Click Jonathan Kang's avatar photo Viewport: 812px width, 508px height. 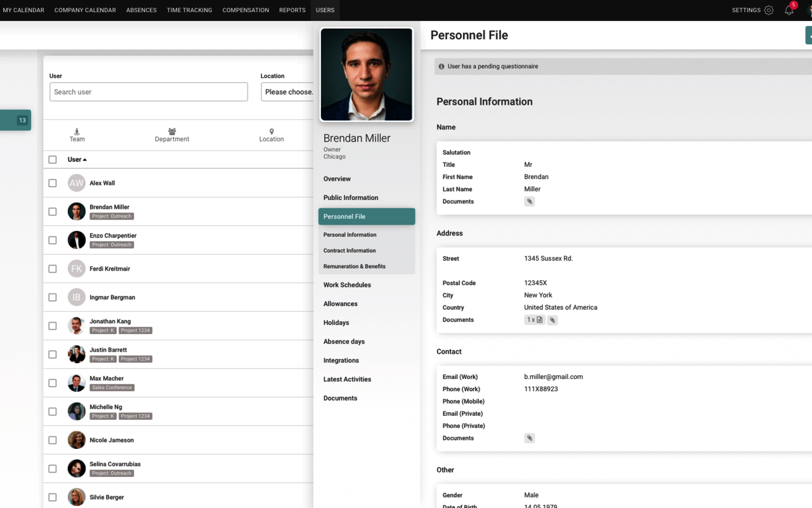pyautogui.click(x=77, y=326)
